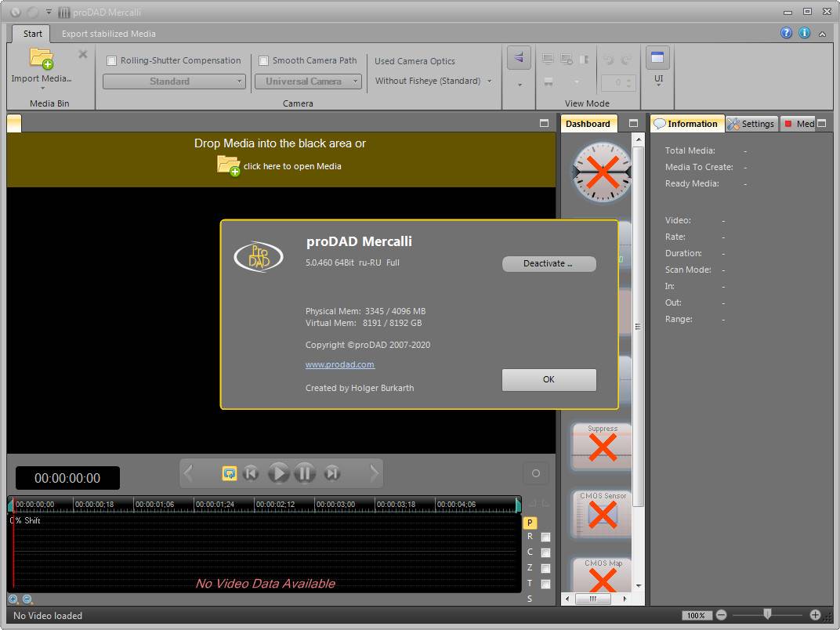Click the right chevron in playback bar

pyautogui.click(x=374, y=473)
